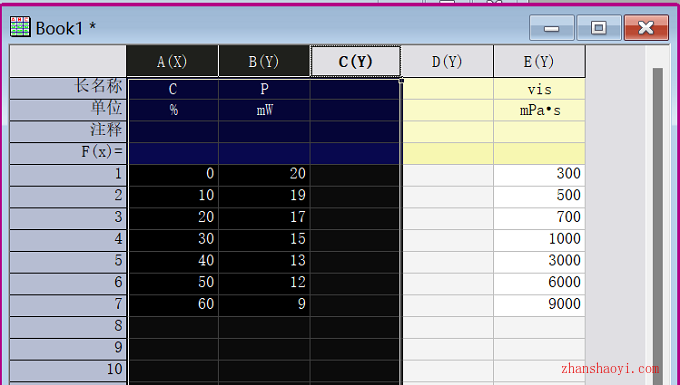680x385 pixels.
Task: Click cell with value 60 in column A
Action: click(173, 305)
